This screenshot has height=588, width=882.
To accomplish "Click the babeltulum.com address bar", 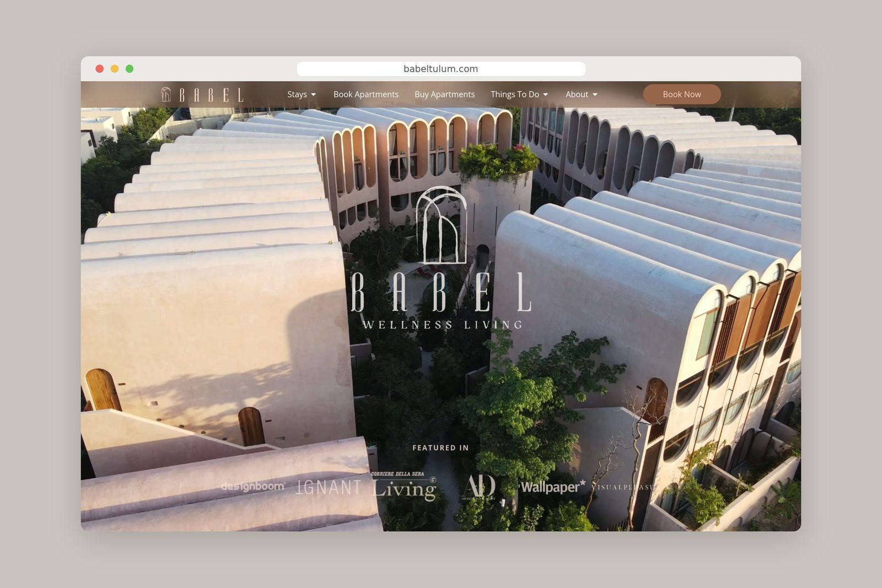I will 441,69.
